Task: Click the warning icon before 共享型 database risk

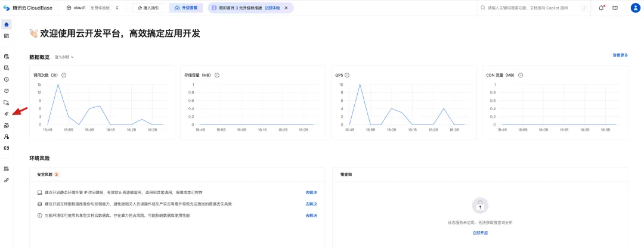Action: (40, 216)
